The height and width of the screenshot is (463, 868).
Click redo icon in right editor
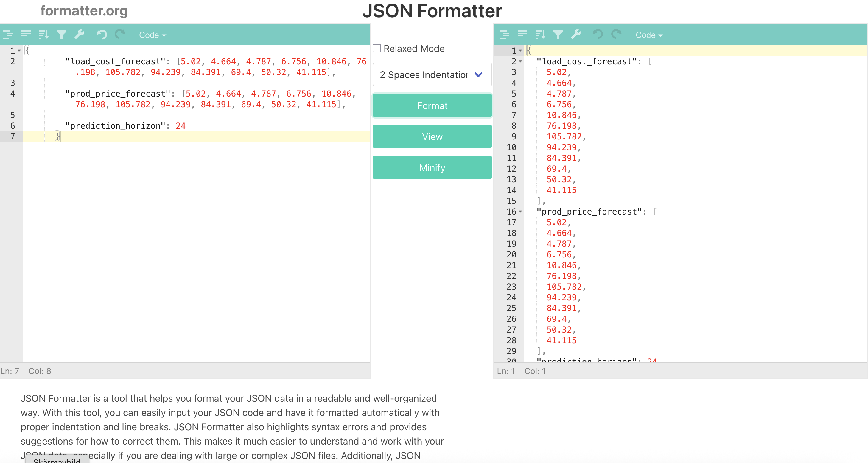[x=616, y=34]
